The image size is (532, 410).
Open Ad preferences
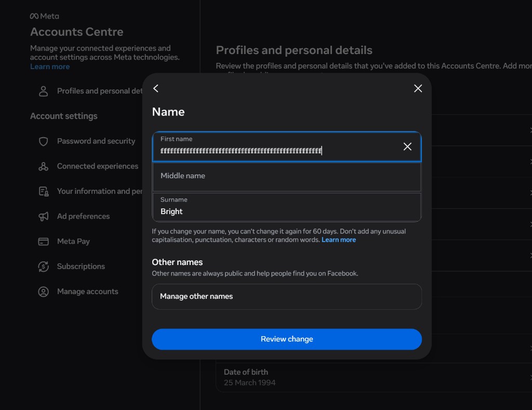[84, 216]
